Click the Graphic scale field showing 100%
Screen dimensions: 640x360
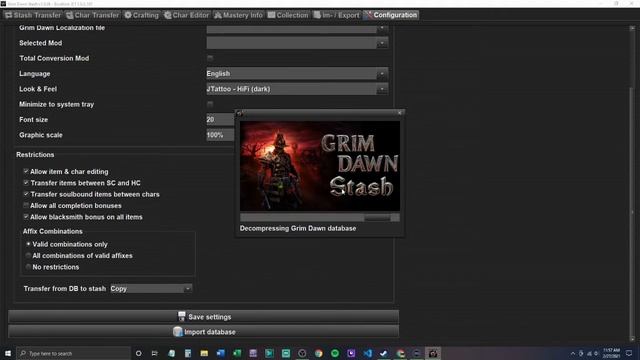click(220, 135)
